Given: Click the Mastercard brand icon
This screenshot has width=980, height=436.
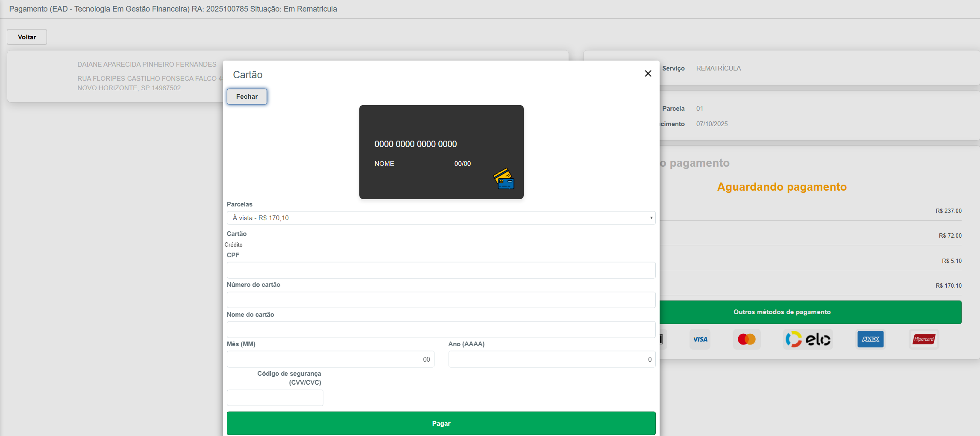Looking at the screenshot, I should [746, 339].
